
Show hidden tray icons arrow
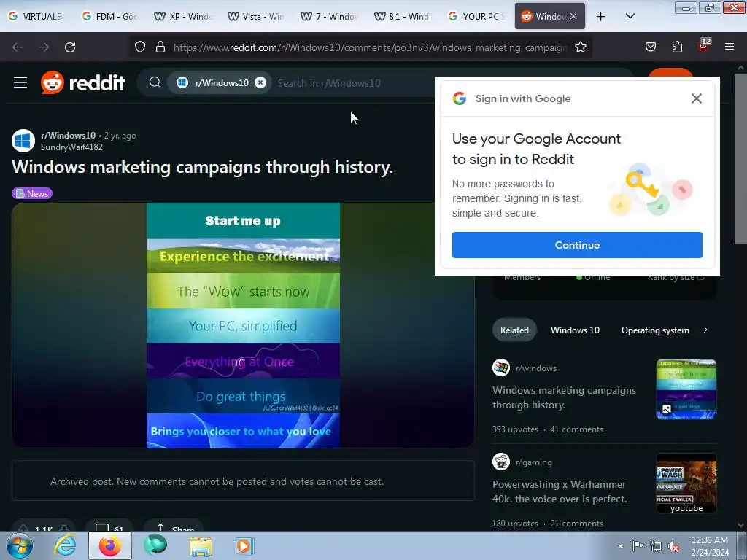pos(620,546)
